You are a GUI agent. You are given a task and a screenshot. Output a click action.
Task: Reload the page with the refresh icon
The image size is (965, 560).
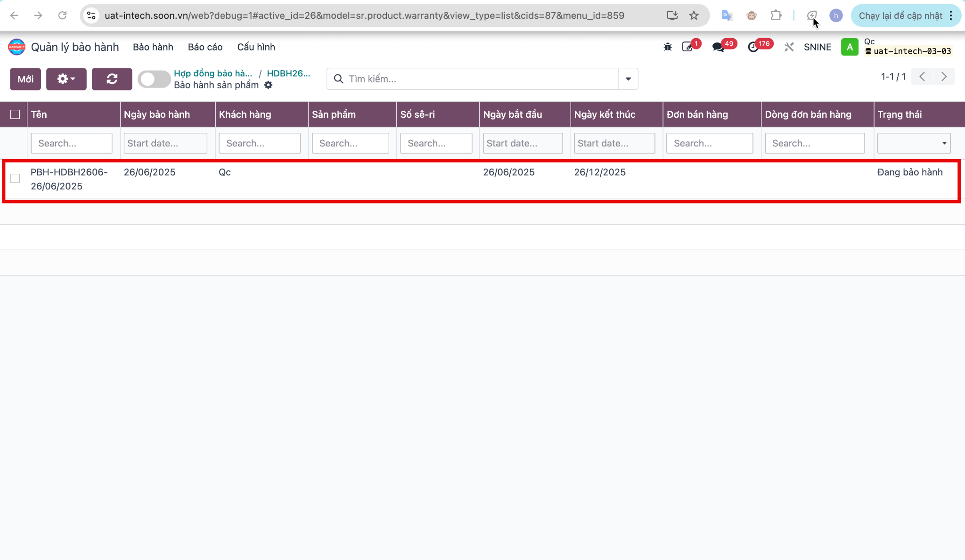click(x=62, y=16)
